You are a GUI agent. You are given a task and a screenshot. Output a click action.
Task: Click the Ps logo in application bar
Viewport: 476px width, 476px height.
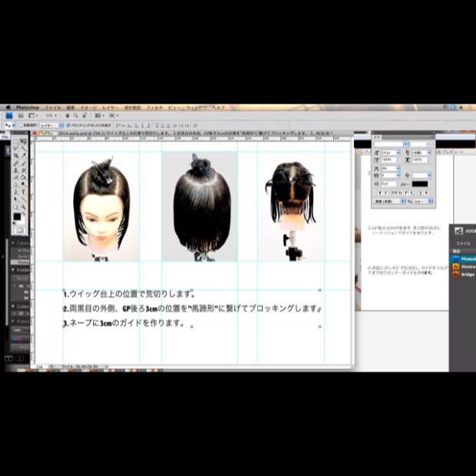[9, 115]
